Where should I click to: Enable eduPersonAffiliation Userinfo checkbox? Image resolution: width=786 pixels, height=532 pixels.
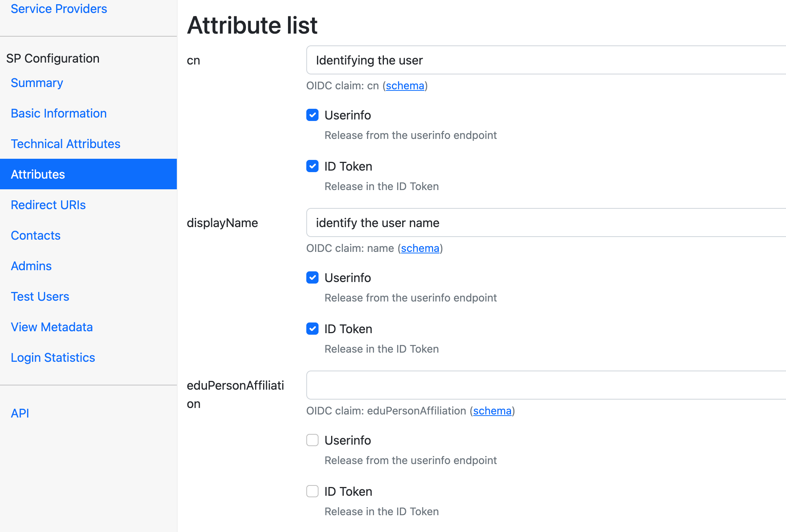pyautogui.click(x=312, y=440)
